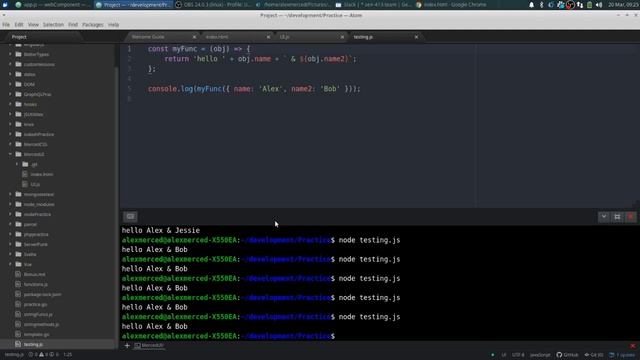Open the Git status bar item
640x360 pixels.
pos(594,355)
